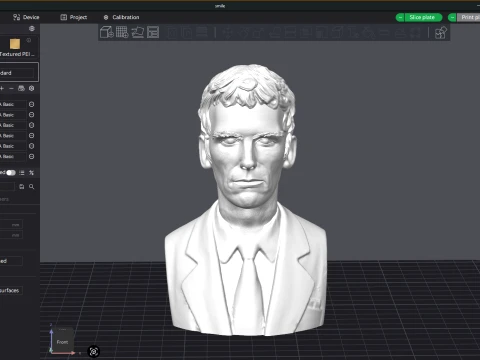Click the Front face of view cube
The image size is (480, 360).
pos(62,342)
